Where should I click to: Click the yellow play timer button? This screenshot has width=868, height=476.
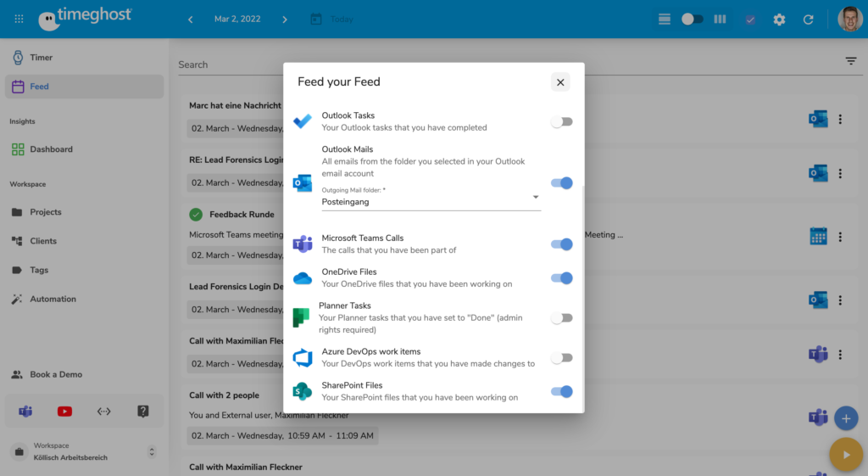coord(845,455)
